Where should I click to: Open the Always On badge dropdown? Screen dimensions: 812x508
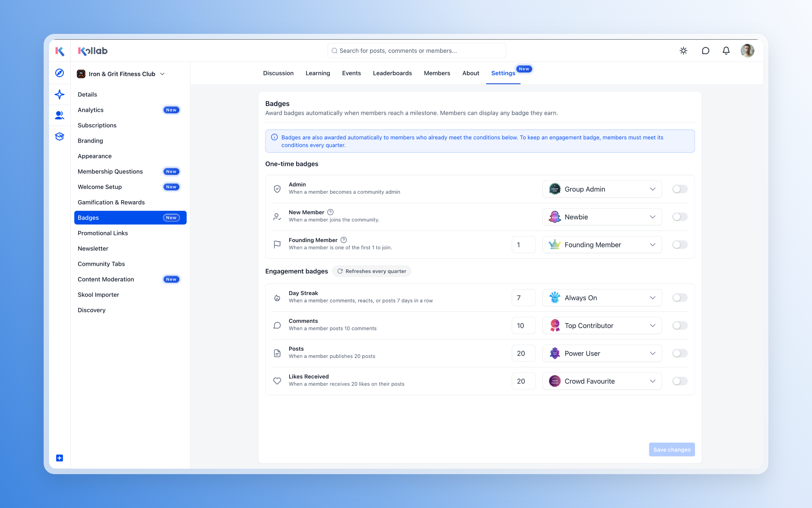click(602, 298)
